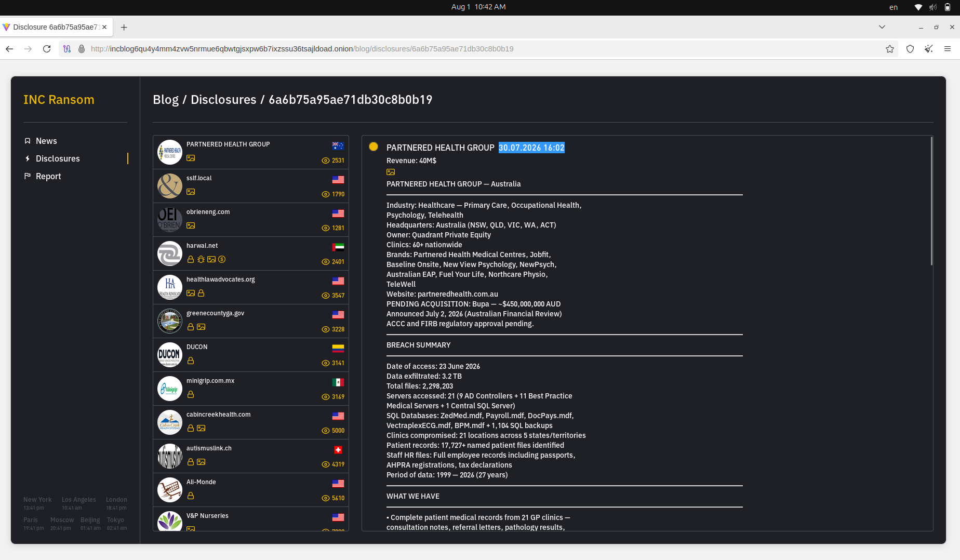Viewport: 960px width, 560px height.
Task: Open the shield security level icon
Action: click(x=910, y=49)
